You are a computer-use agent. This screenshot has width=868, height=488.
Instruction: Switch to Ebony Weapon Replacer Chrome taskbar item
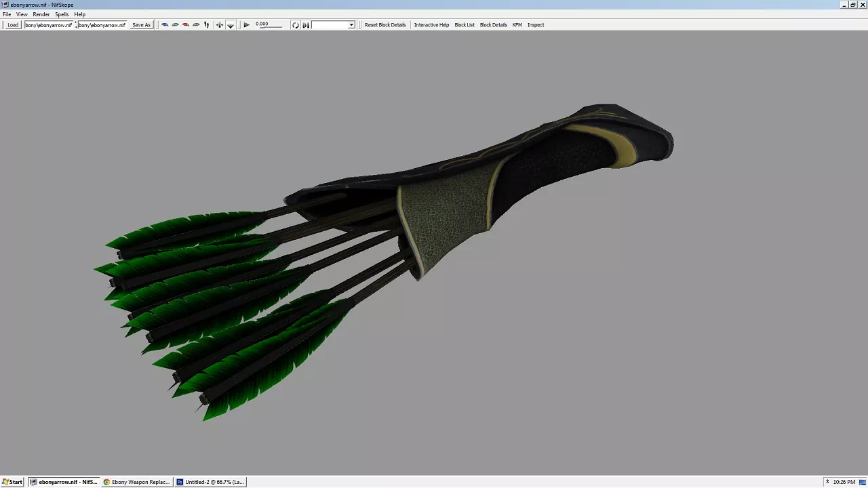[x=136, y=482]
